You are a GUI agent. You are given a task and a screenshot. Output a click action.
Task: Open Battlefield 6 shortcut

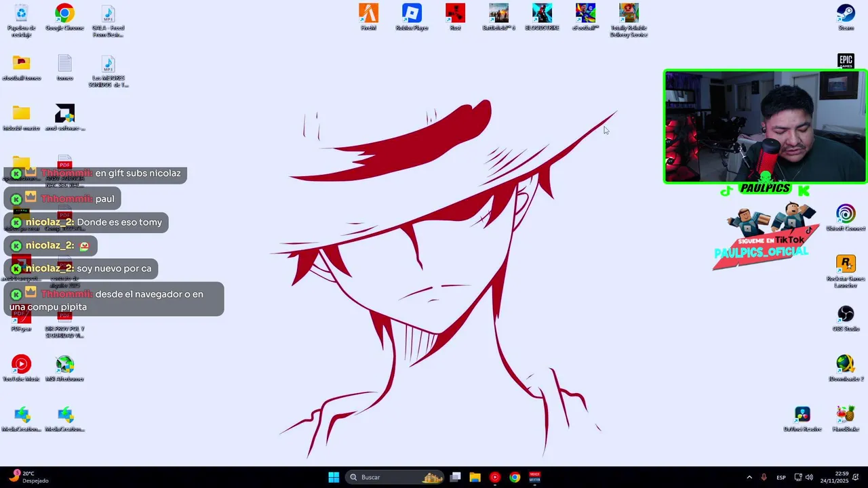(x=498, y=18)
